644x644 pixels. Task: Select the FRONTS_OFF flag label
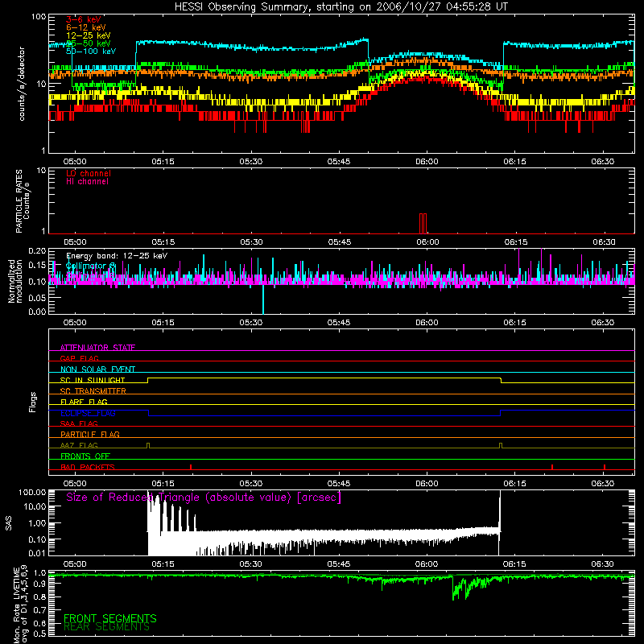coord(85,456)
